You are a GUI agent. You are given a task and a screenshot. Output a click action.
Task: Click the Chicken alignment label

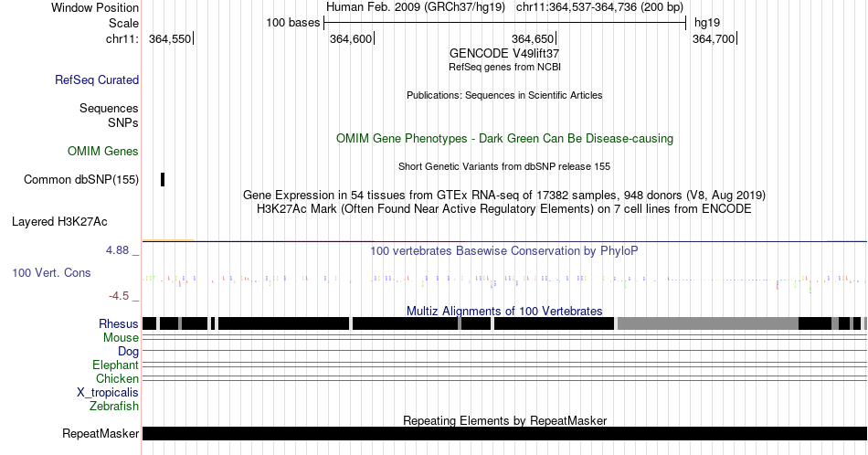(x=117, y=378)
